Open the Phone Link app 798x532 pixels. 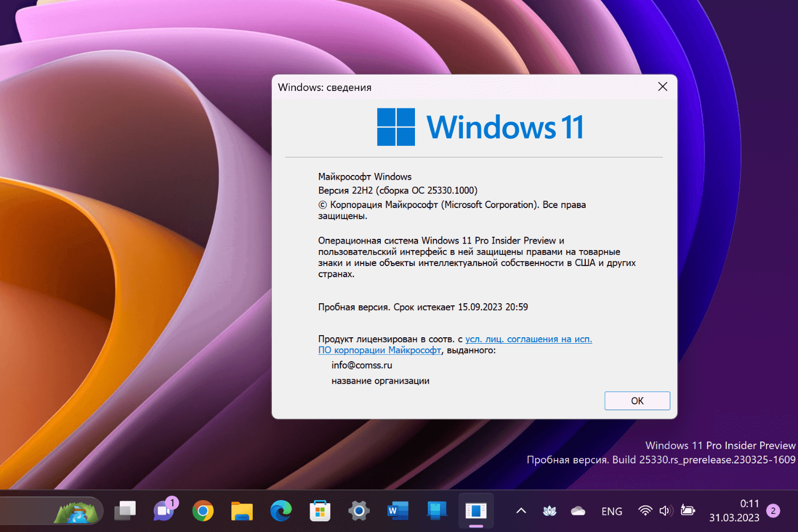[x=436, y=511]
